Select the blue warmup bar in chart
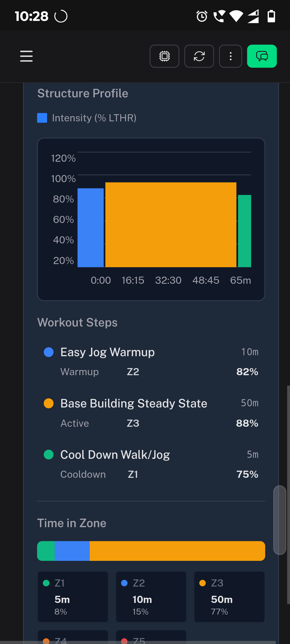The image size is (290, 644). pyautogui.click(x=91, y=227)
